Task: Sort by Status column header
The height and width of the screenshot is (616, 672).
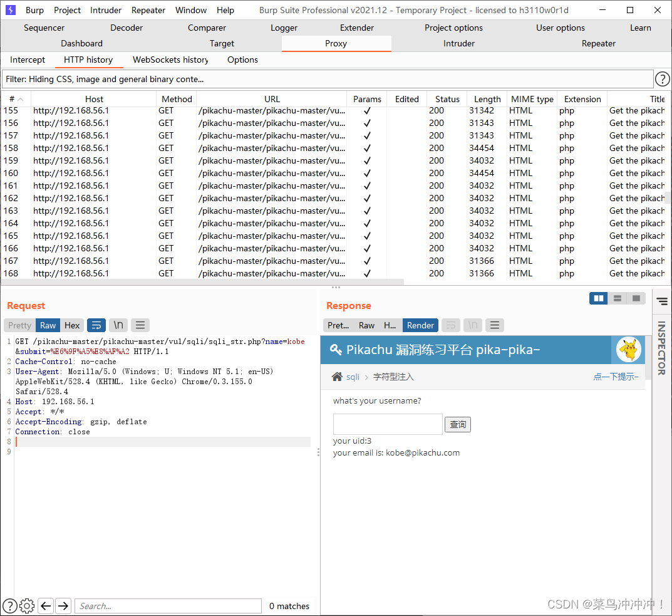Action: [447, 99]
